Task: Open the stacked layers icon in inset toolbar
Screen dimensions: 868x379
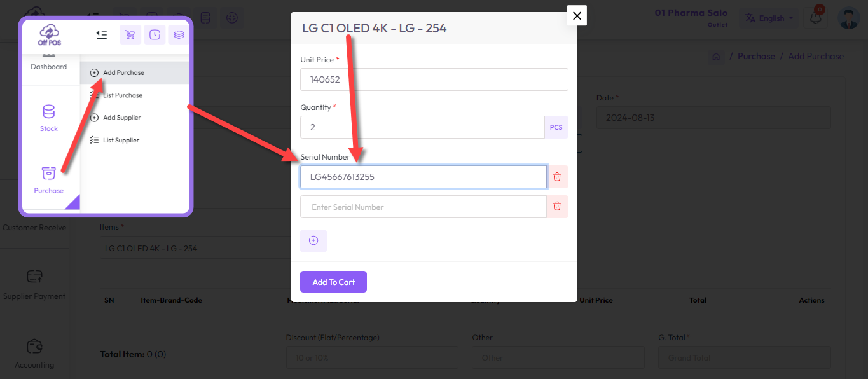Action: point(179,34)
